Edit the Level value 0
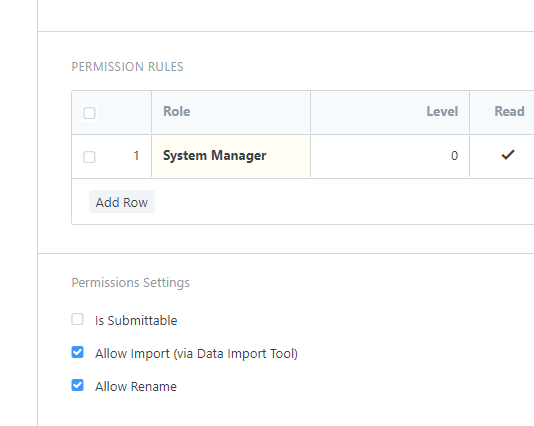This screenshot has height=426, width=534. 390,156
